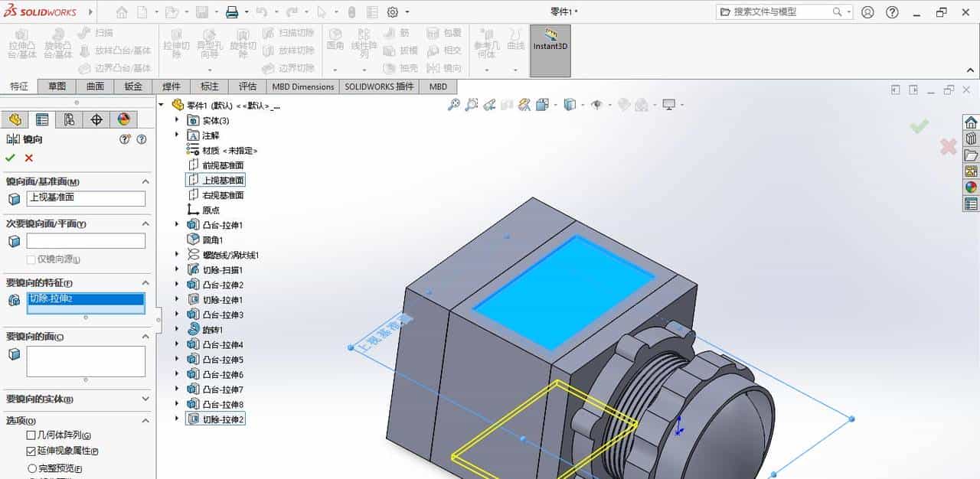Click inside the 搜索文件与模型 search box
Viewport: 980px width, 479px height.
tap(781, 11)
